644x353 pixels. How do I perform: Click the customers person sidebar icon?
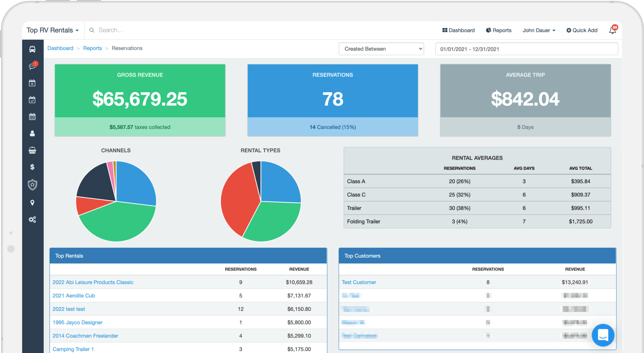[32, 134]
